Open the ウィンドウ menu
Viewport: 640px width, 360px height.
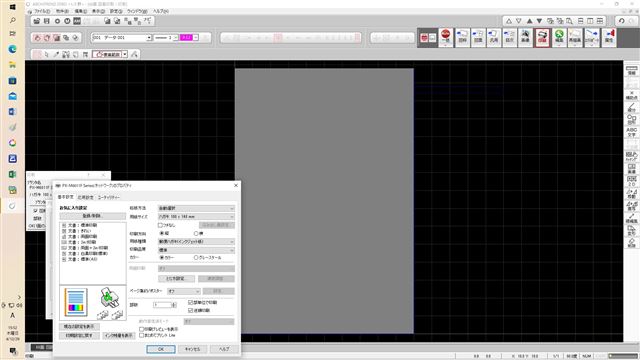tap(136, 11)
